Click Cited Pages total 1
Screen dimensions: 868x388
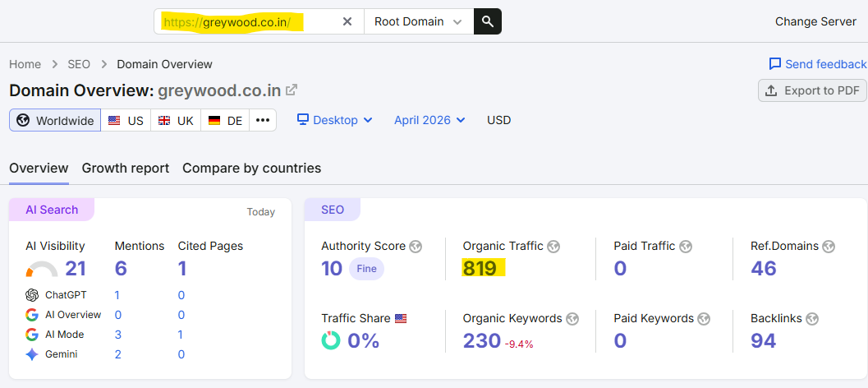182,269
